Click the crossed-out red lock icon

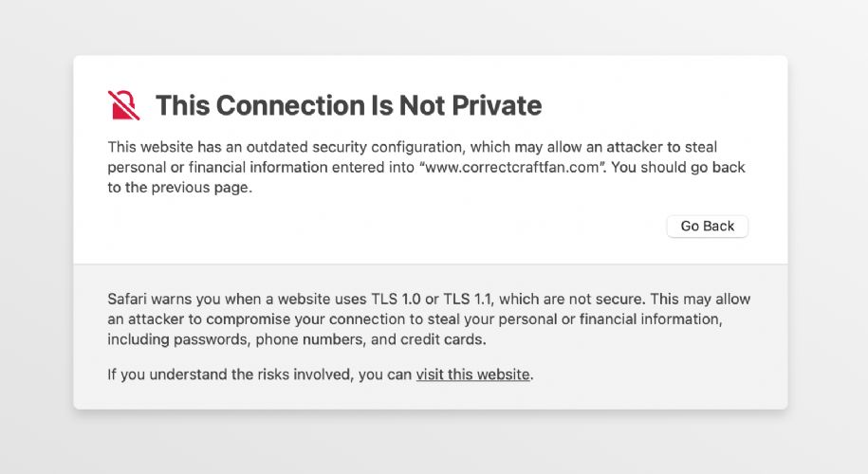pos(123,105)
